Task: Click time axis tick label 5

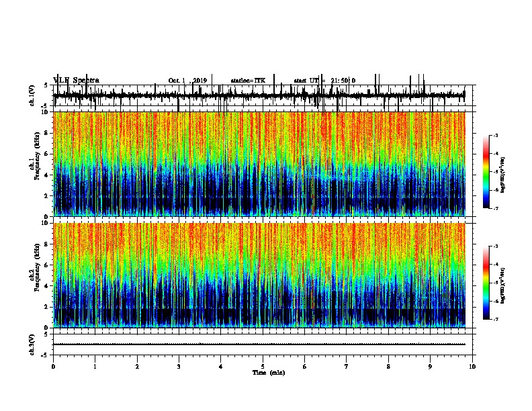Action: coord(263,367)
